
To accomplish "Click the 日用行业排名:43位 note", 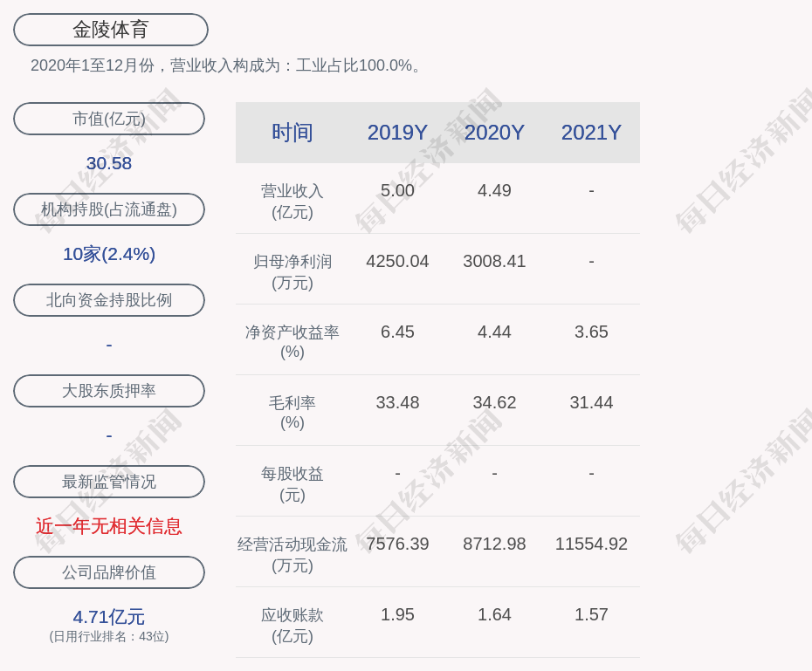I will click(109, 636).
